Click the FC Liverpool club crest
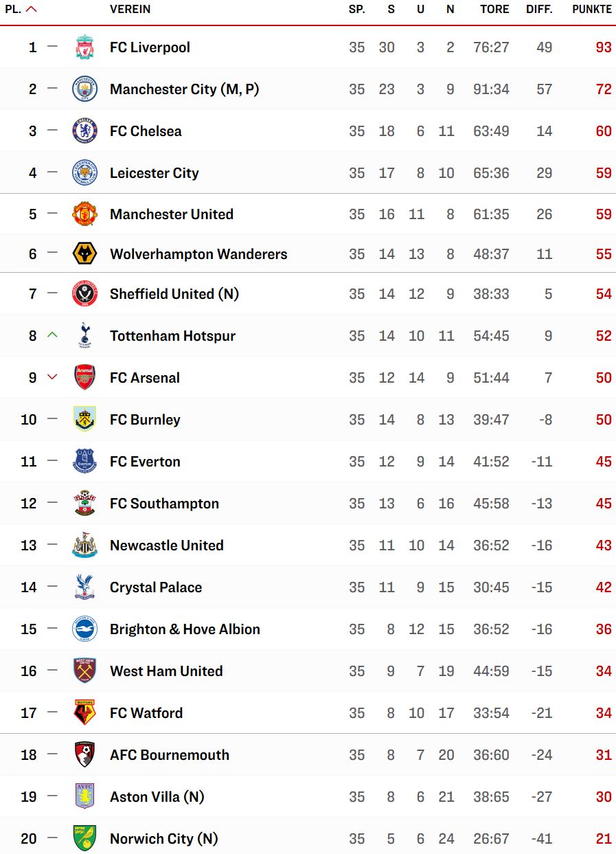This screenshot has width=616, height=854. tap(84, 47)
